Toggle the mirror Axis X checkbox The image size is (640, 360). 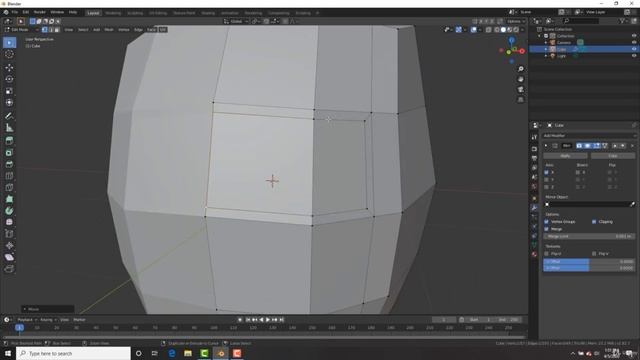point(547,172)
